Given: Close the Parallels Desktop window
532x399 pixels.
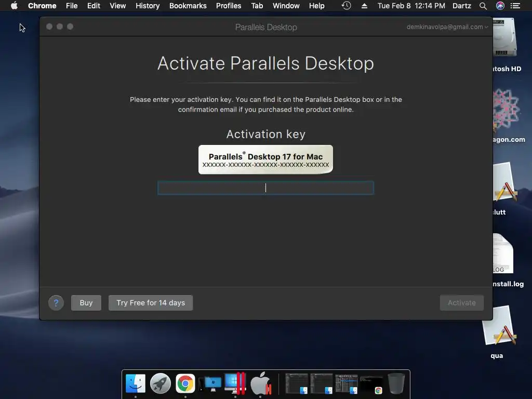Looking at the screenshot, I should (x=49, y=26).
